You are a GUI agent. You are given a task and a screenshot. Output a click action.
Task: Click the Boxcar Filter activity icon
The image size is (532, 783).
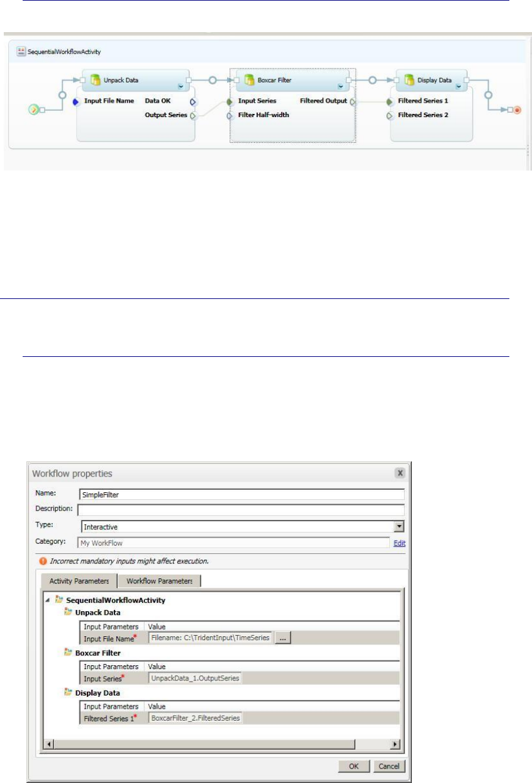point(249,81)
